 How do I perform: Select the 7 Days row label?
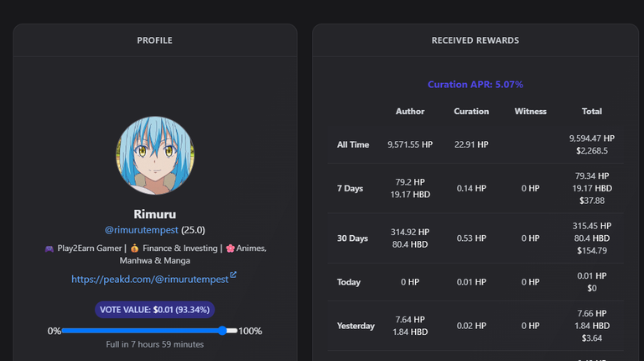350,188
